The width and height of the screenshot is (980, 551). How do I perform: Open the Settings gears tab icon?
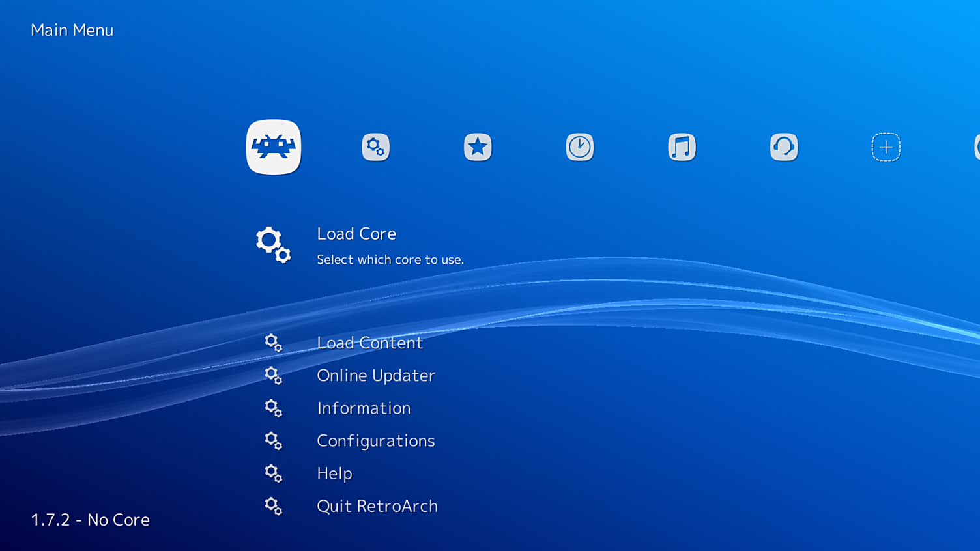[x=375, y=147]
